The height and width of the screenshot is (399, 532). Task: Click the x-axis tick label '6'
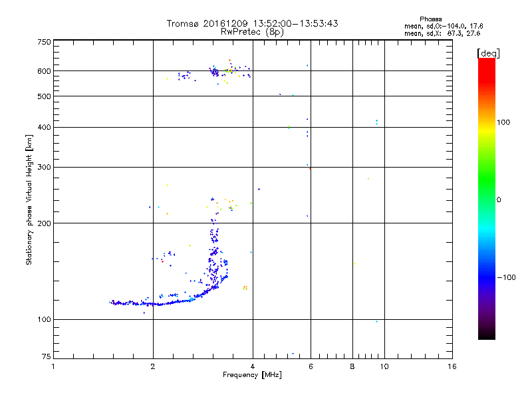(311, 366)
